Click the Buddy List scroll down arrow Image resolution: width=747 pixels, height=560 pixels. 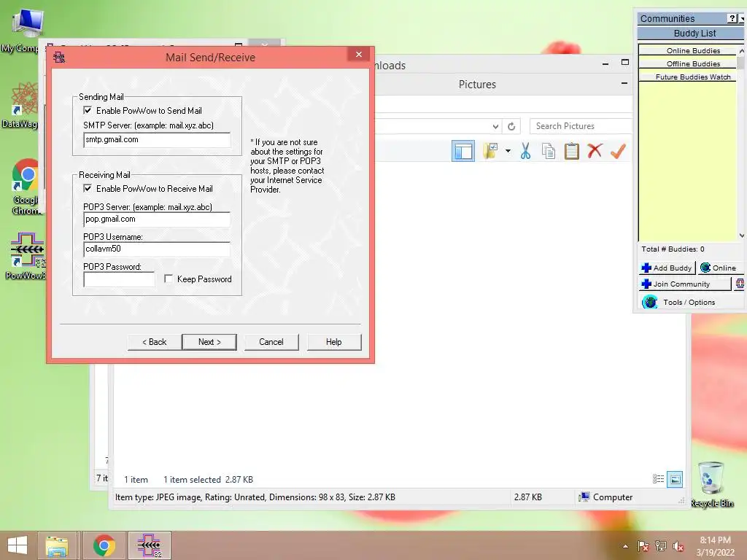(741, 236)
